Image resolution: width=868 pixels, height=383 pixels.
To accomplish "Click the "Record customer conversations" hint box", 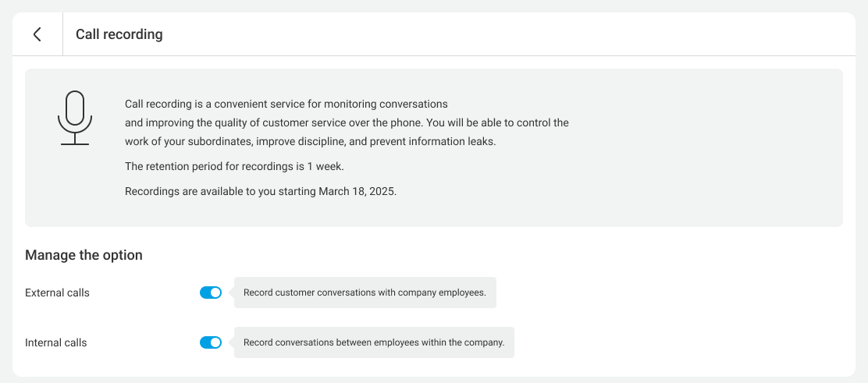I will click(x=365, y=293).
